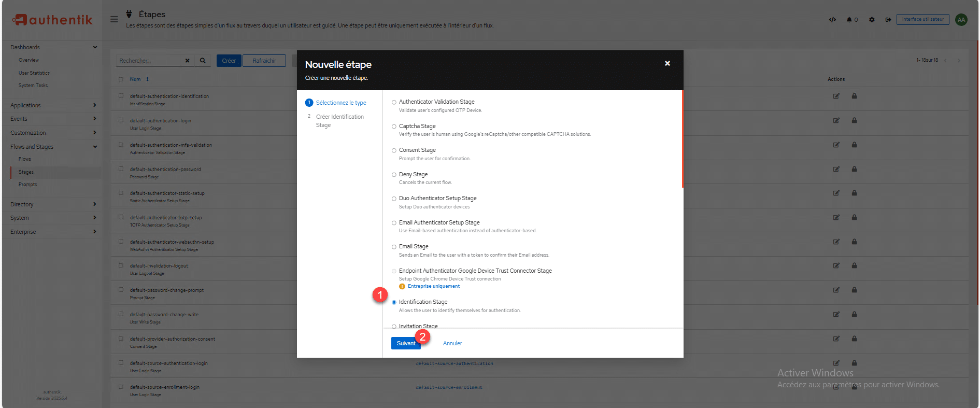Open the Flows sidebar item

25,159
